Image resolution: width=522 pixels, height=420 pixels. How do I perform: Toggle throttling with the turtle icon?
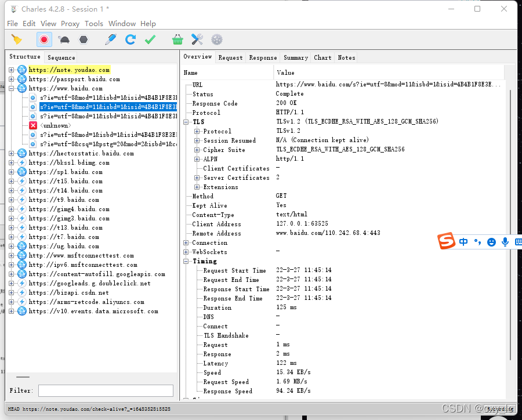click(64, 39)
